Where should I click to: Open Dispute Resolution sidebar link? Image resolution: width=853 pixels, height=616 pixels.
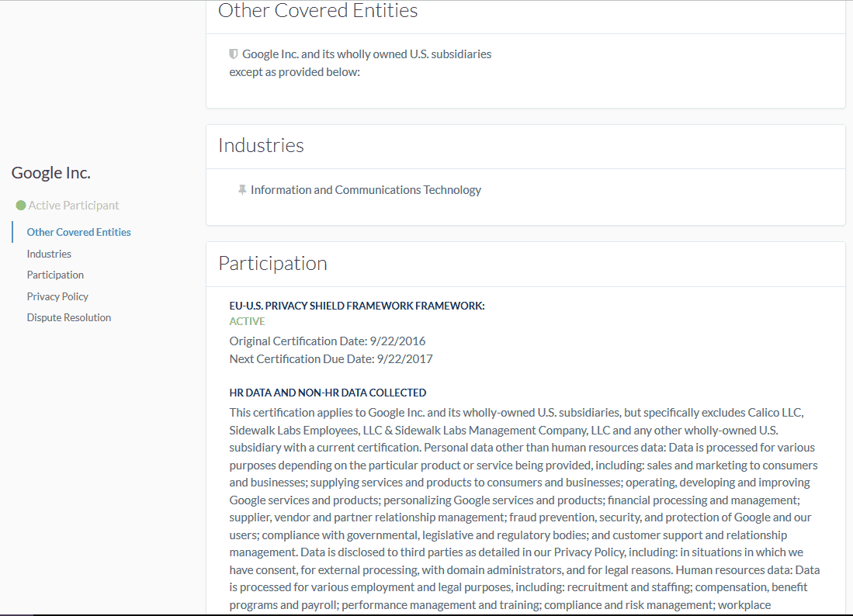(69, 317)
